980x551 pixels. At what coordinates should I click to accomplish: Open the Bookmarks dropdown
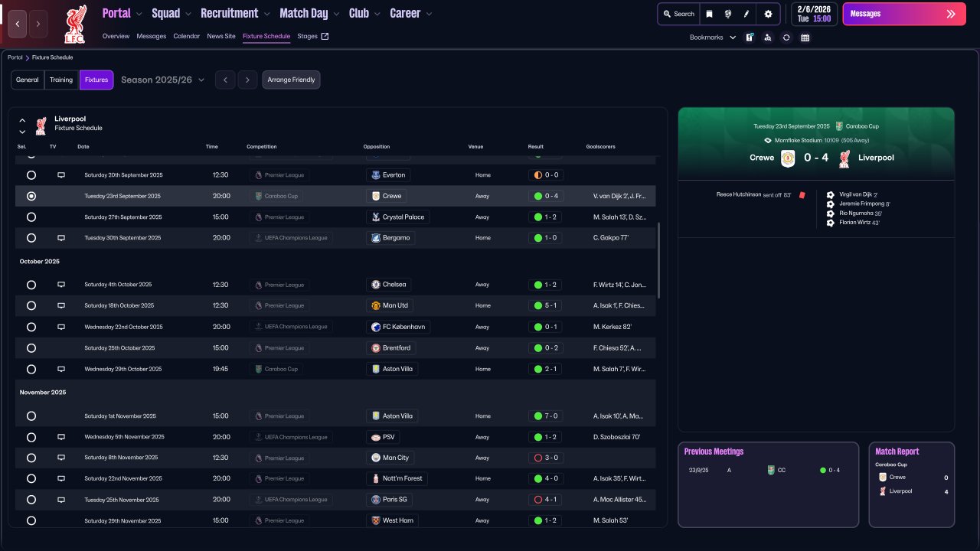click(x=713, y=37)
